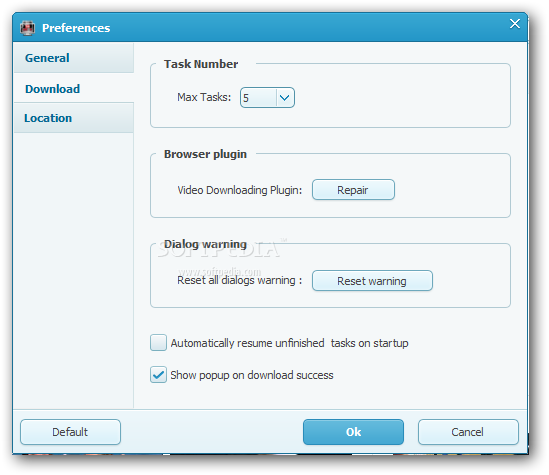549x475 pixels.
Task: Enable automatically resume unfinished tasks on startup
Action: [158, 343]
